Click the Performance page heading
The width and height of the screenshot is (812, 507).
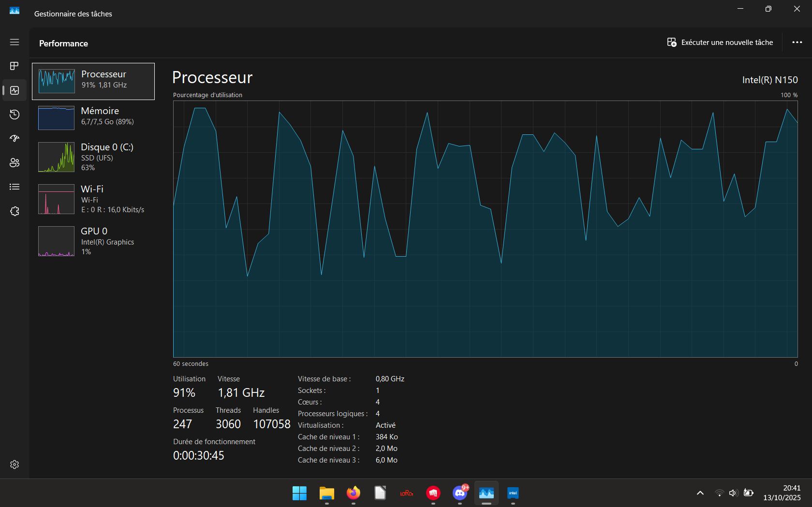pos(63,43)
